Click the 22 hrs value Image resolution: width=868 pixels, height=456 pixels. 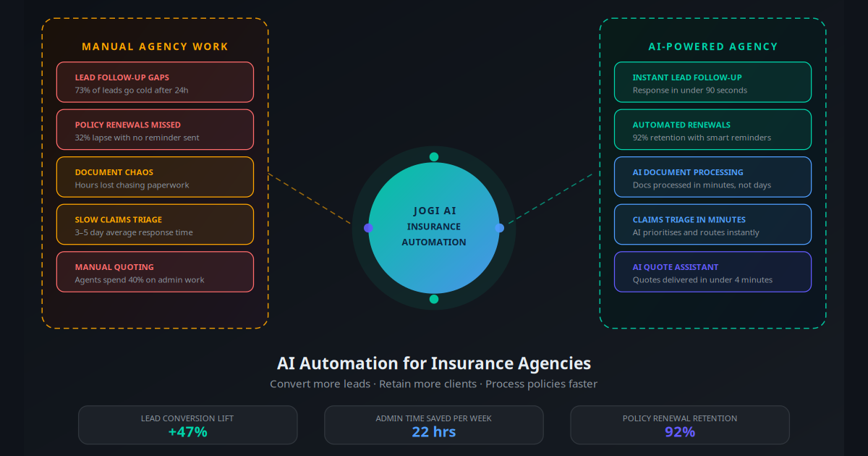[x=434, y=432]
